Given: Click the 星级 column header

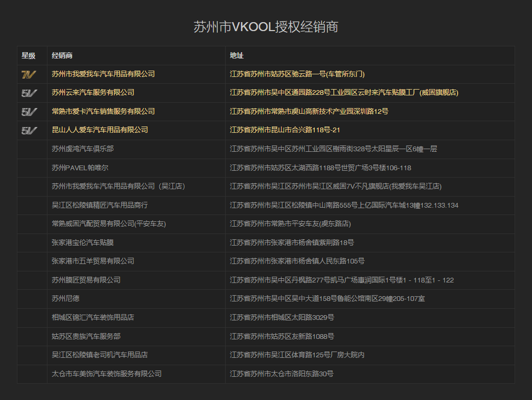Looking at the screenshot, I should click(x=28, y=55).
